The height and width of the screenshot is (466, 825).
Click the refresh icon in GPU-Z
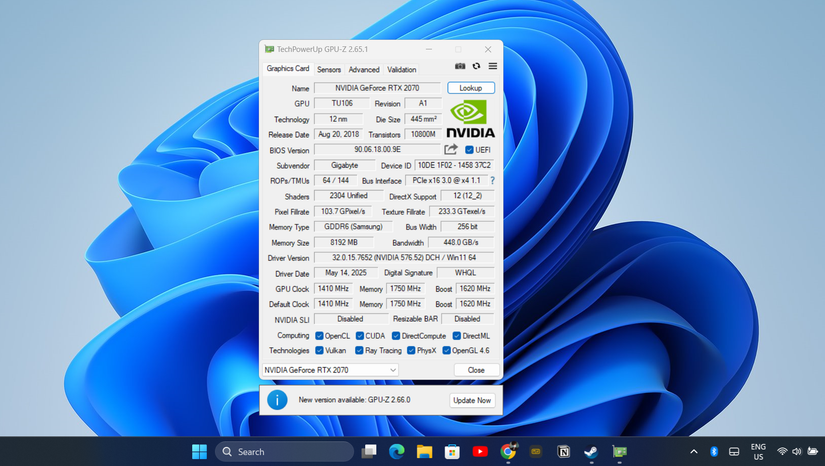(476, 67)
